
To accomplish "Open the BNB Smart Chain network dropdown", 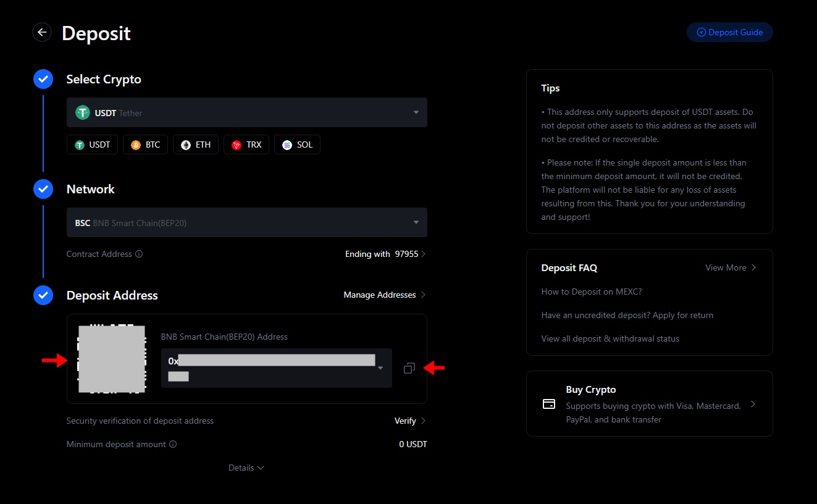I will pos(417,222).
